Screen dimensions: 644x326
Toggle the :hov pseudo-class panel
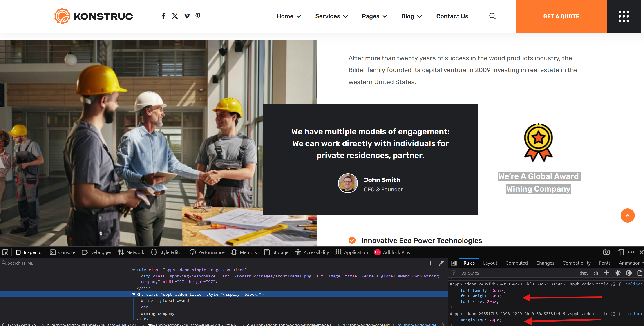(x=585, y=273)
